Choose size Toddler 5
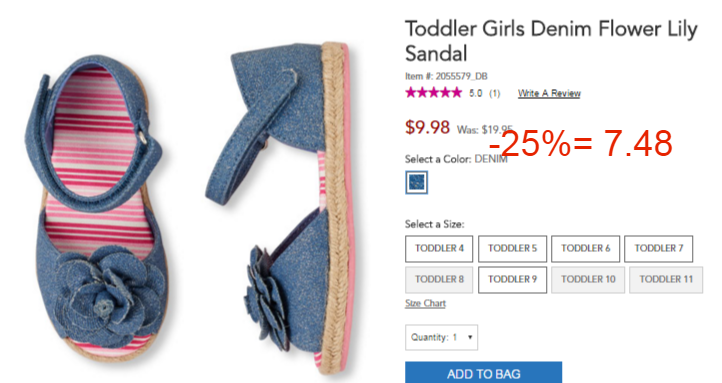This screenshot has width=722, height=383. tap(512, 249)
